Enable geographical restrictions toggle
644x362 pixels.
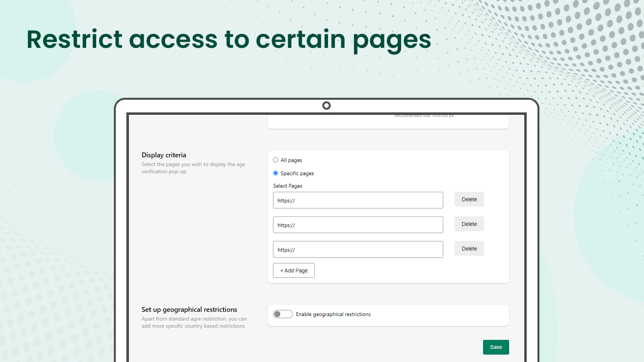283,314
